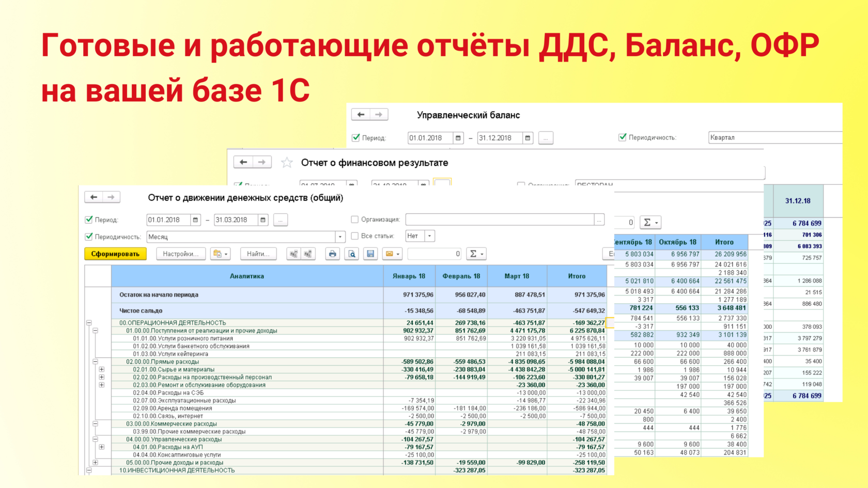Click forward arrow in financial result report
The height and width of the screenshot is (488, 868).
point(262,162)
